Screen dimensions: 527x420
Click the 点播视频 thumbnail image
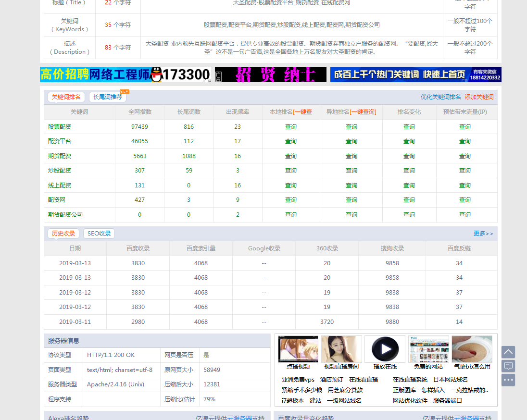tap(298, 349)
